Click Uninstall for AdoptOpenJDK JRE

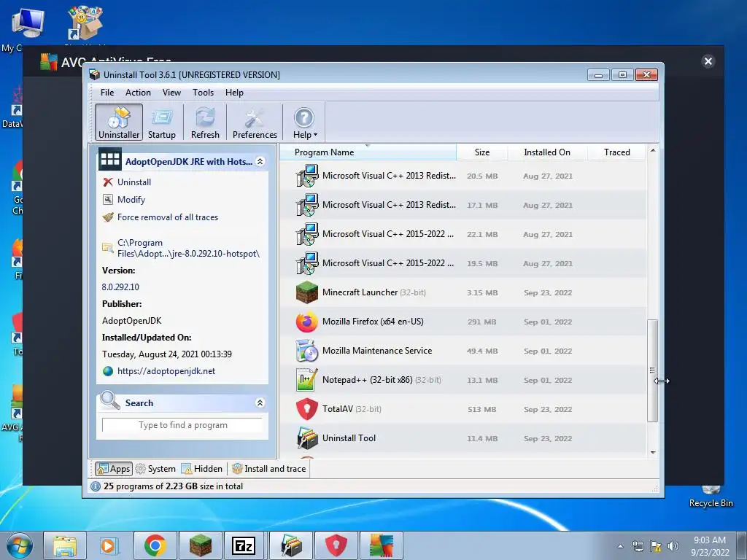134,182
